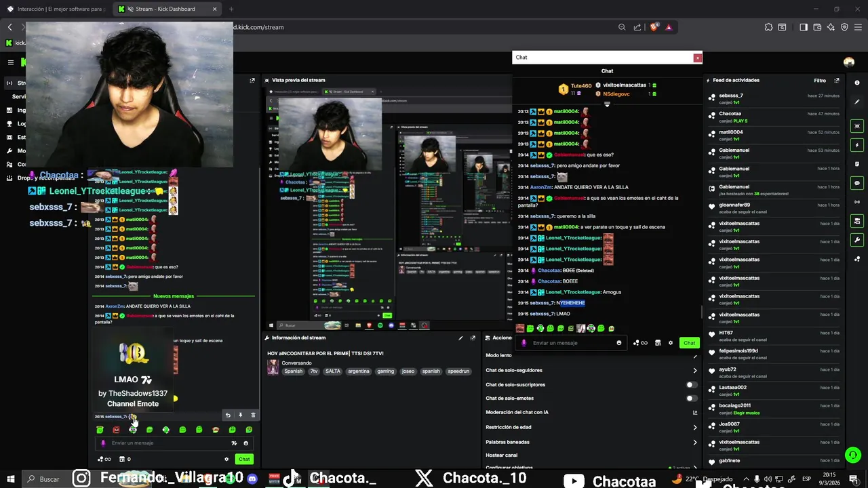
Task: Select Stream - Kick Dashboard tab
Action: click(x=167, y=9)
